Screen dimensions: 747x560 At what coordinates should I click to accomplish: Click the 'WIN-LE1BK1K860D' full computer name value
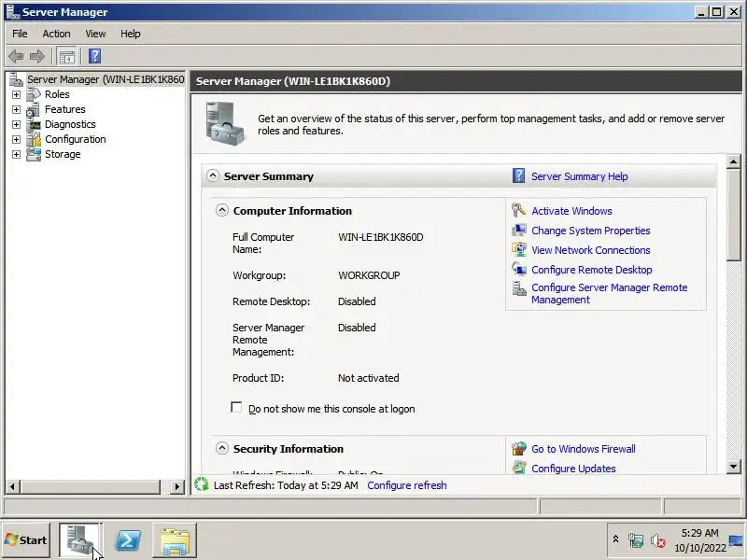pyautogui.click(x=381, y=237)
